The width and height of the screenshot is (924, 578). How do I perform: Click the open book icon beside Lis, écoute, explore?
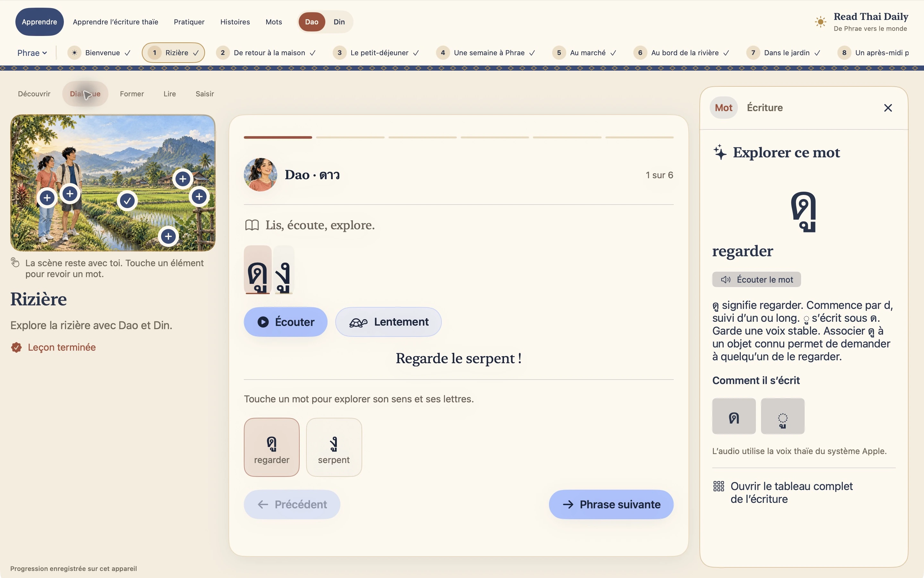[252, 225]
